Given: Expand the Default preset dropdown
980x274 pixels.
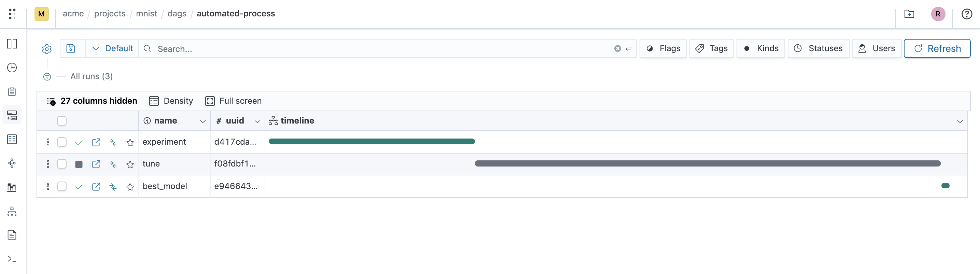Looking at the screenshot, I should (113, 48).
